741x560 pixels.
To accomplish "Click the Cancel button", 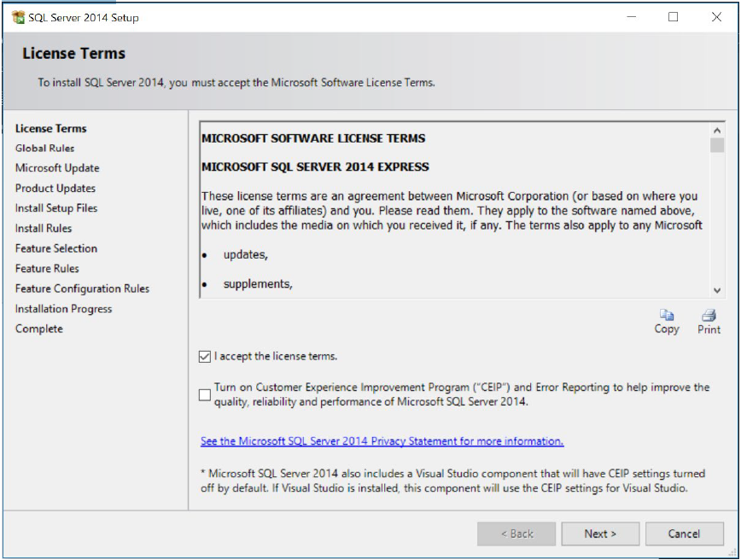I will coord(685,534).
